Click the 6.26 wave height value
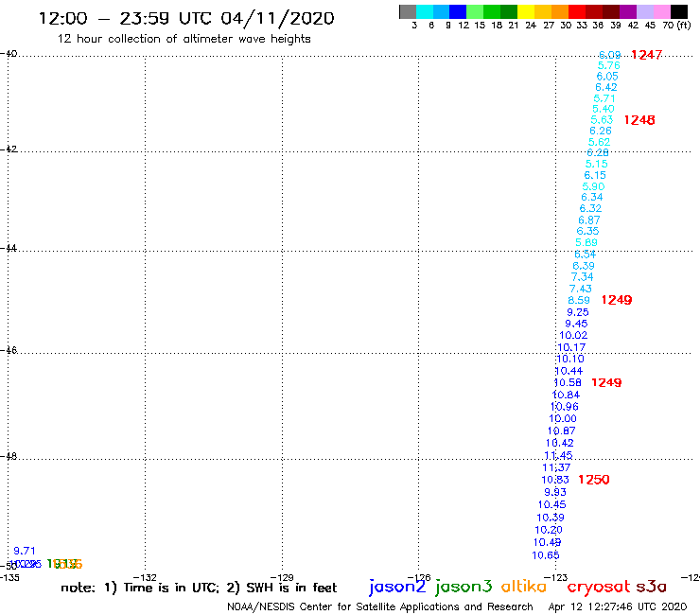 [x=601, y=131]
